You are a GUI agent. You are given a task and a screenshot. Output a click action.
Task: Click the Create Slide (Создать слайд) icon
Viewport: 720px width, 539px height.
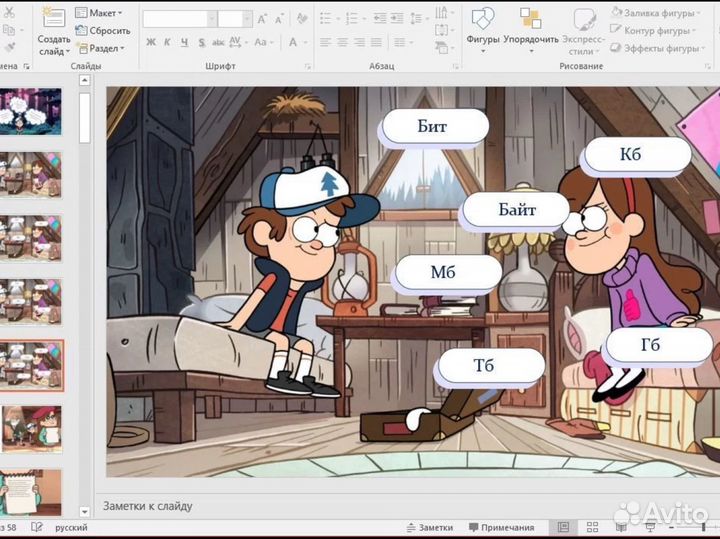coord(54,19)
